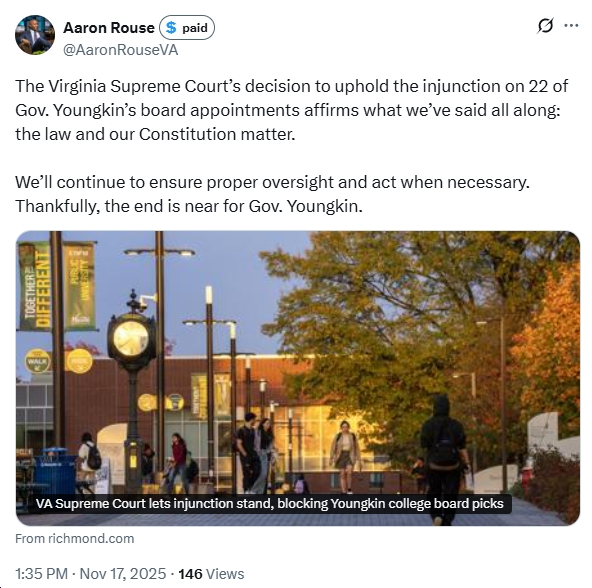
Task: Click the Nov 17, 2025 date
Action: pos(123,574)
